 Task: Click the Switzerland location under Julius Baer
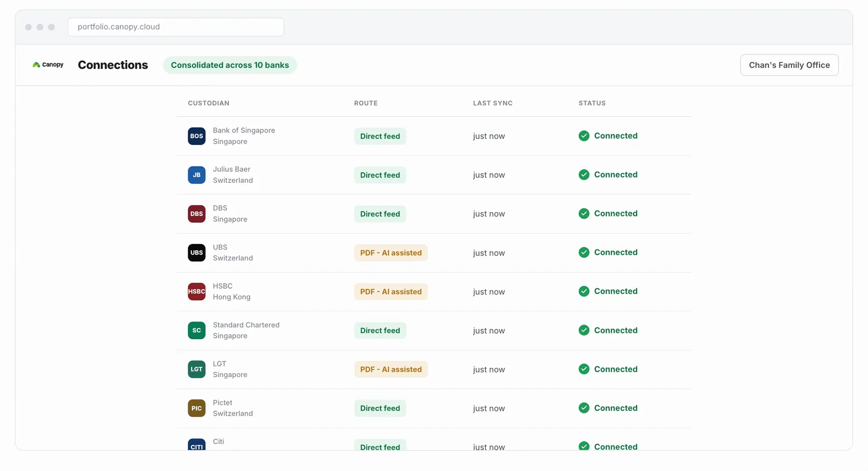point(233,180)
